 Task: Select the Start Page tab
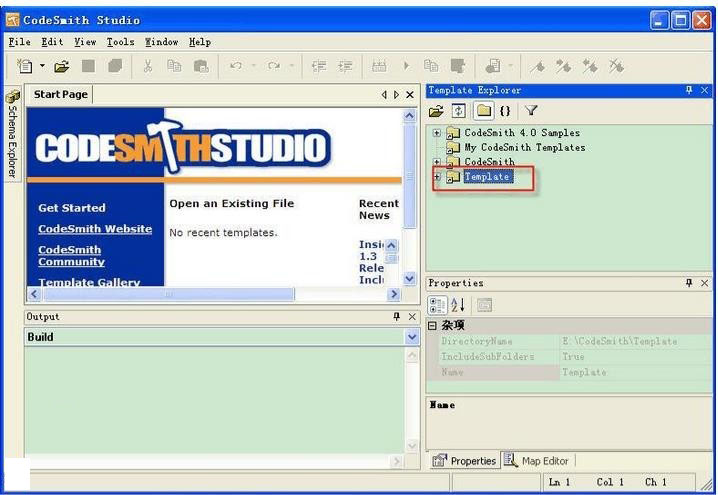60,94
